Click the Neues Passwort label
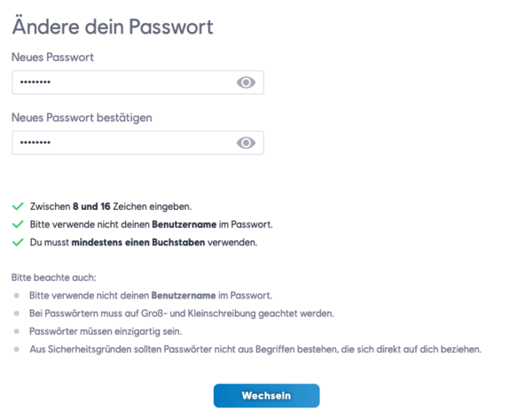 [52, 57]
